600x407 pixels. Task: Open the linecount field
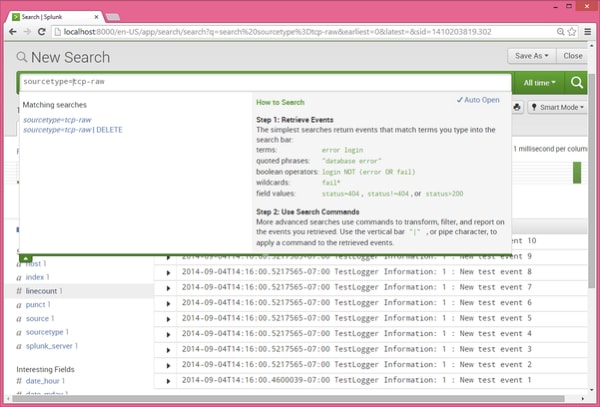pyautogui.click(x=41, y=291)
